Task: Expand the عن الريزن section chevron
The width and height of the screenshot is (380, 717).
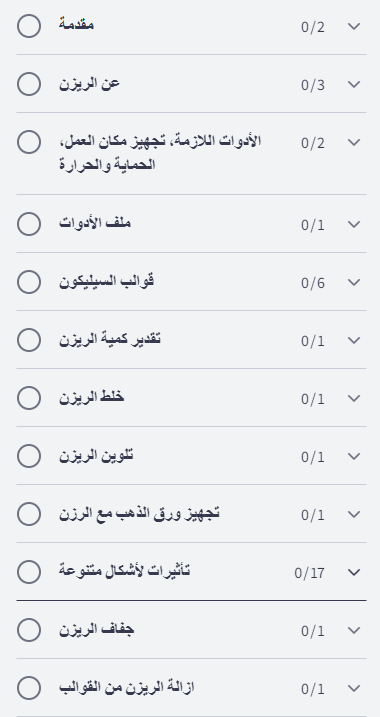Action: click(354, 85)
